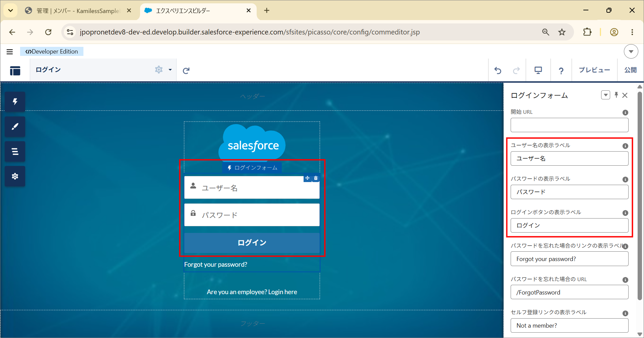
Task: Open the Theme paintbrush panel
Action: tap(15, 126)
